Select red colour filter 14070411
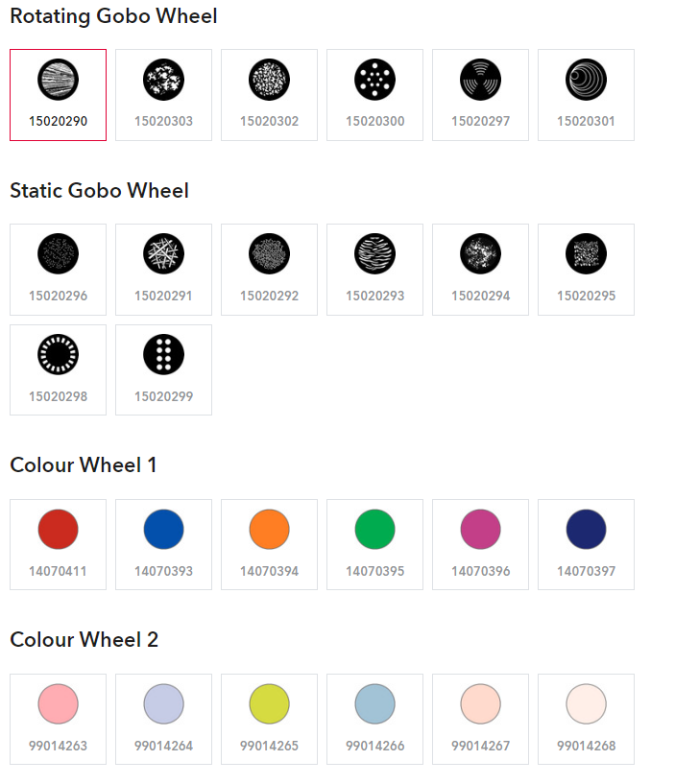The height and width of the screenshot is (784, 675). tap(58, 544)
